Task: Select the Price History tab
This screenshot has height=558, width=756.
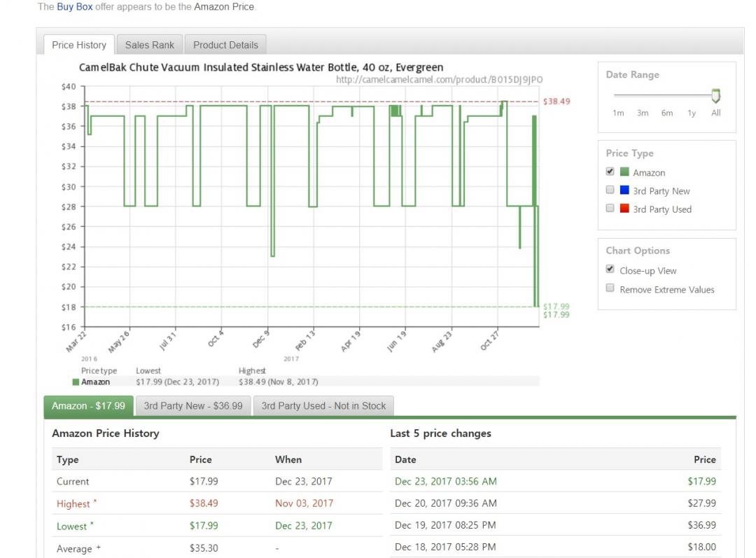Action: point(79,45)
